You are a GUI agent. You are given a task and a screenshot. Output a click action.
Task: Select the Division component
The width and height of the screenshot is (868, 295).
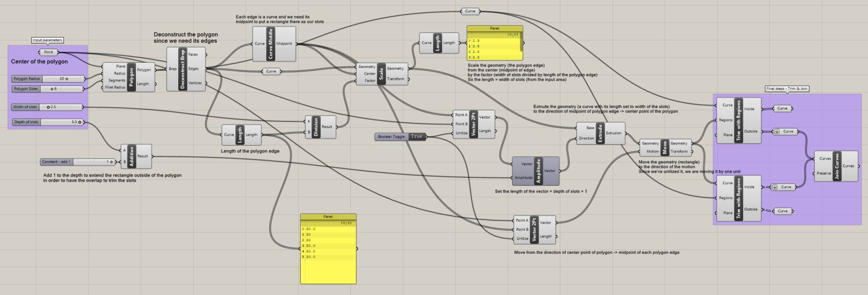click(316, 127)
